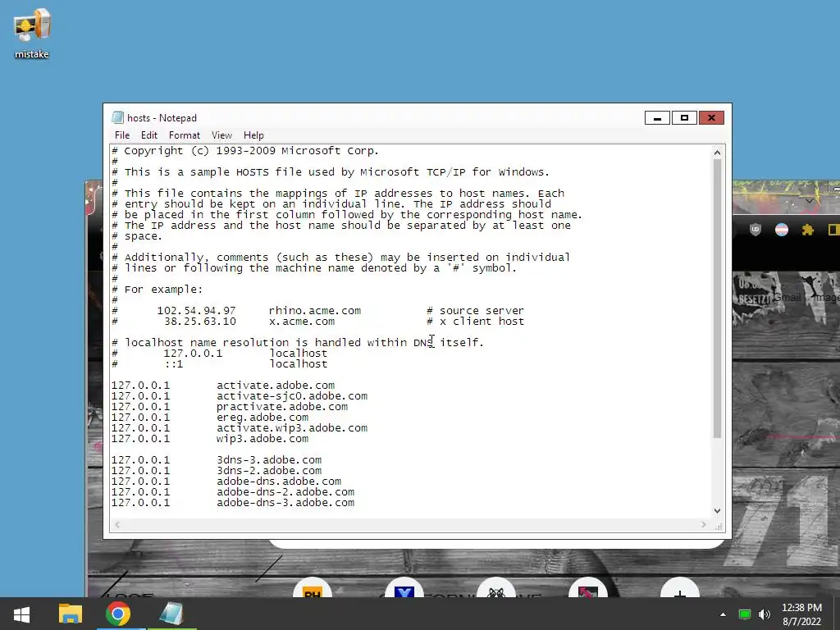Image resolution: width=840 pixels, height=630 pixels.
Task: Click the Copyright 1993-2009 Microsoft line
Action: click(x=245, y=151)
